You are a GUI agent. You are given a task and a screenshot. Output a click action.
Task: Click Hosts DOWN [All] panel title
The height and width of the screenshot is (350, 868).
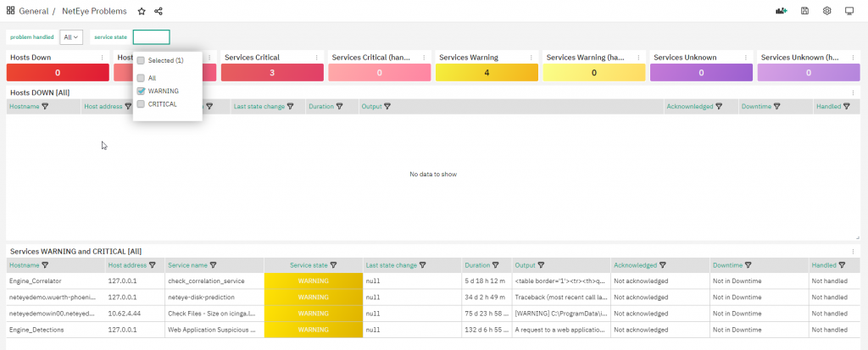click(40, 92)
